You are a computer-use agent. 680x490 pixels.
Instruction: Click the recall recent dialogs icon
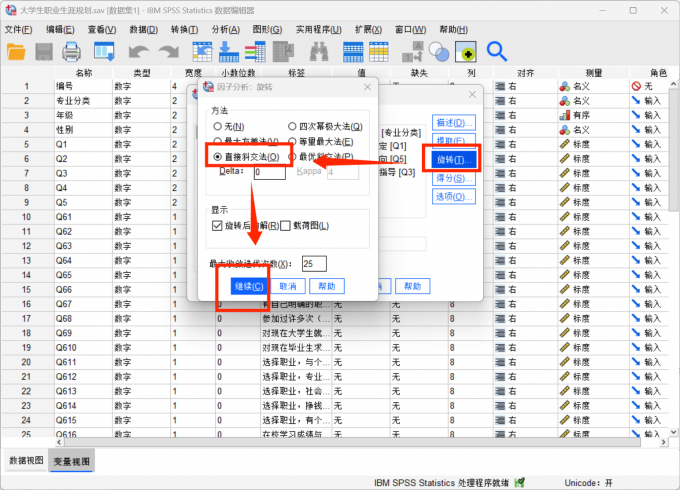(105, 51)
